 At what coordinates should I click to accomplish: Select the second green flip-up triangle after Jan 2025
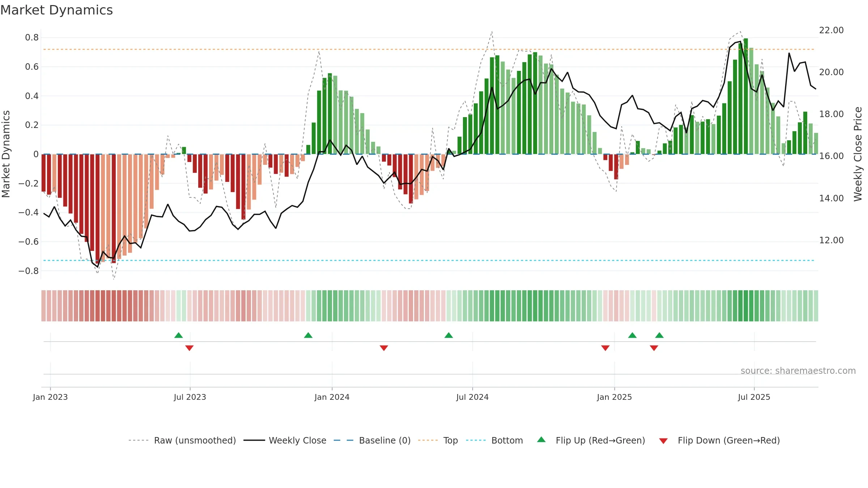click(659, 335)
